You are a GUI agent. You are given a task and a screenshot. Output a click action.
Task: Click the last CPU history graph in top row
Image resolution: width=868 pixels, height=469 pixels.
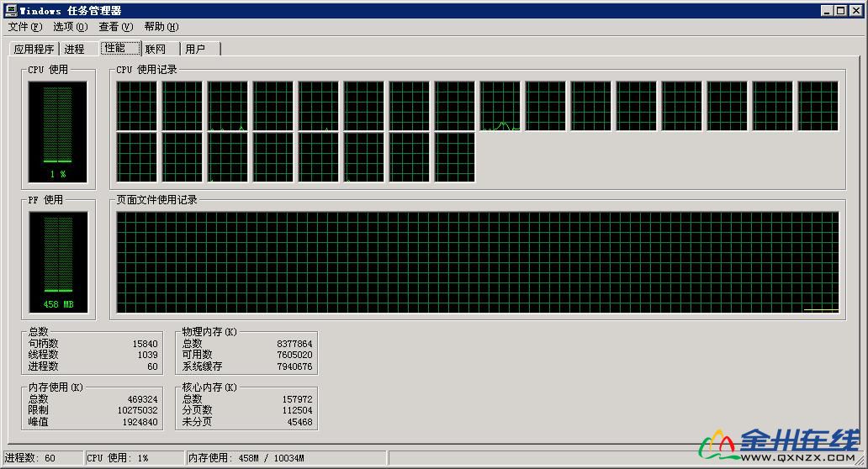pyautogui.click(x=818, y=106)
